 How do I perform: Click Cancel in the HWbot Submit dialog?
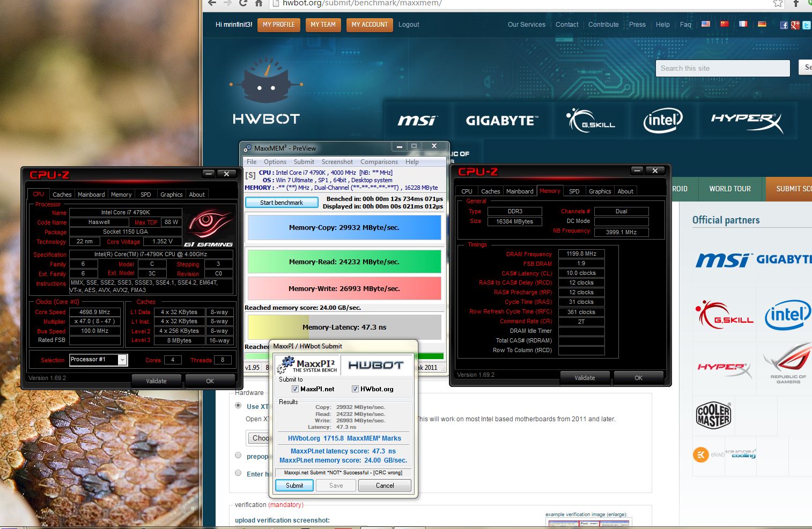tap(385, 485)
